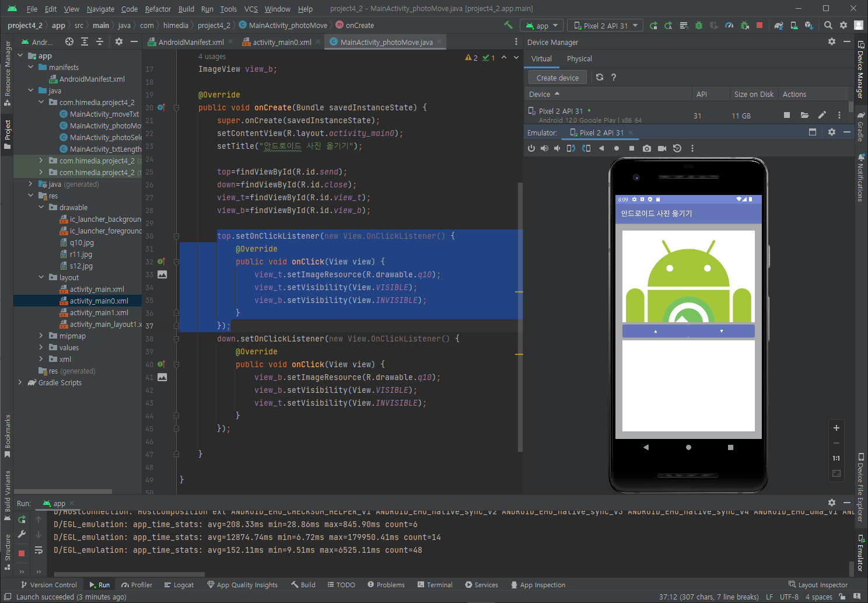Image resolution: width=868 pixels, height=603 pixels.
Task: Expand the values folder
Action: [x=41, y=347]
